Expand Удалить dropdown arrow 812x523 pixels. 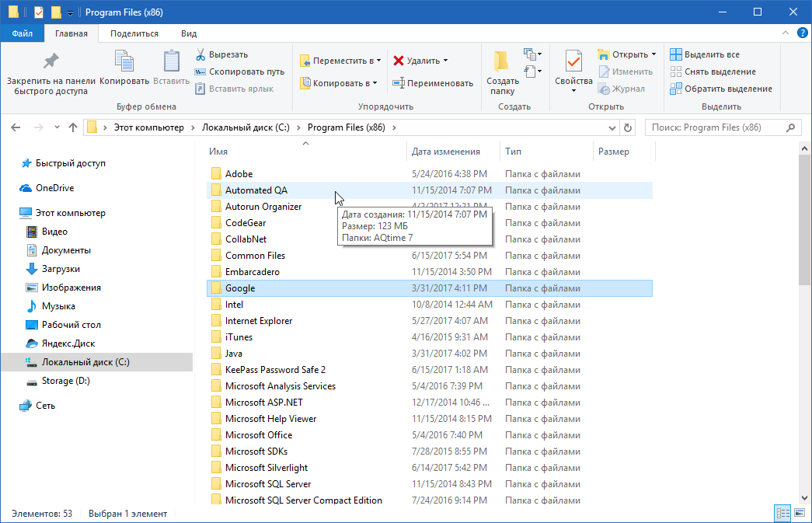coord(445,61)
